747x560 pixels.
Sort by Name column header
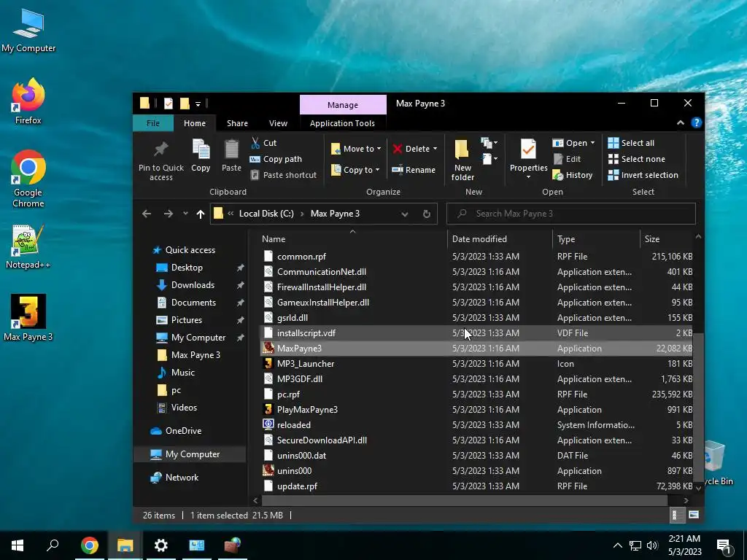pyautogui.click(x=352, y=239)
